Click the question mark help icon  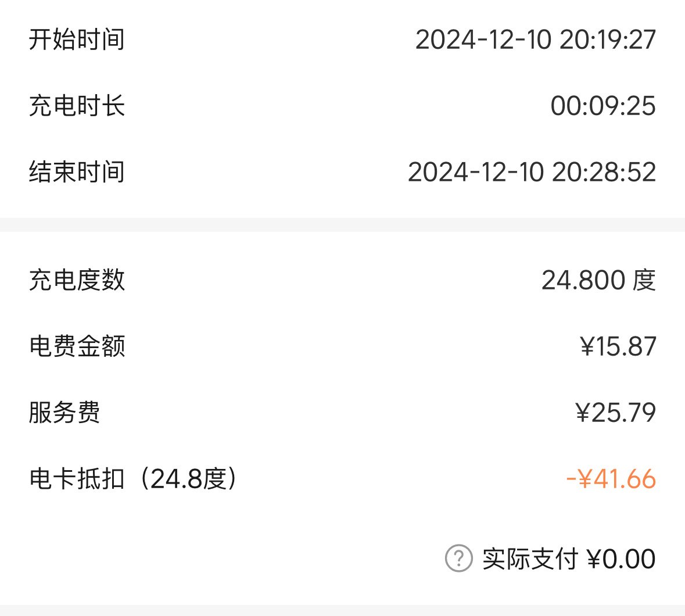point(459,558)
